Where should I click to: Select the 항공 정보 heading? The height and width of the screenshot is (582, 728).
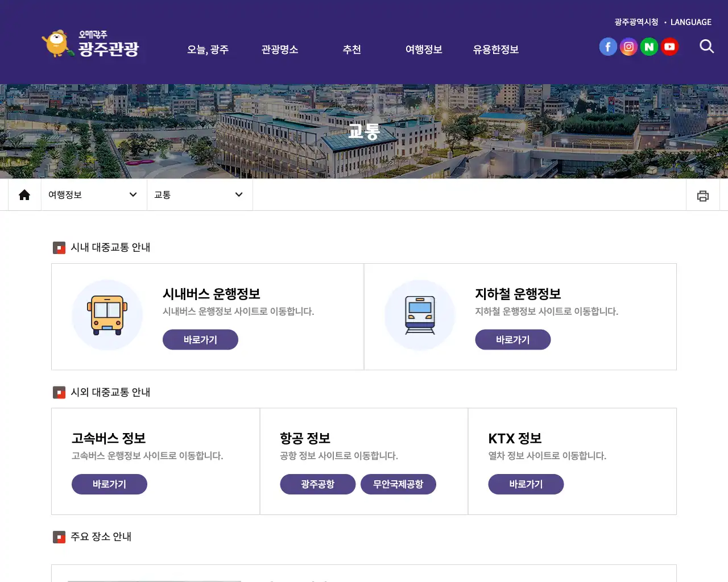[305, 438]
